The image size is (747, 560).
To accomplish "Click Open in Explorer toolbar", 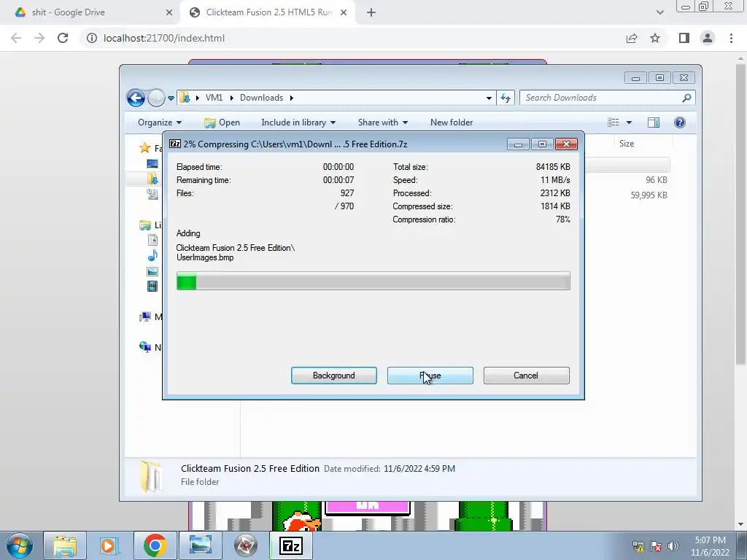I will (222, 122).
